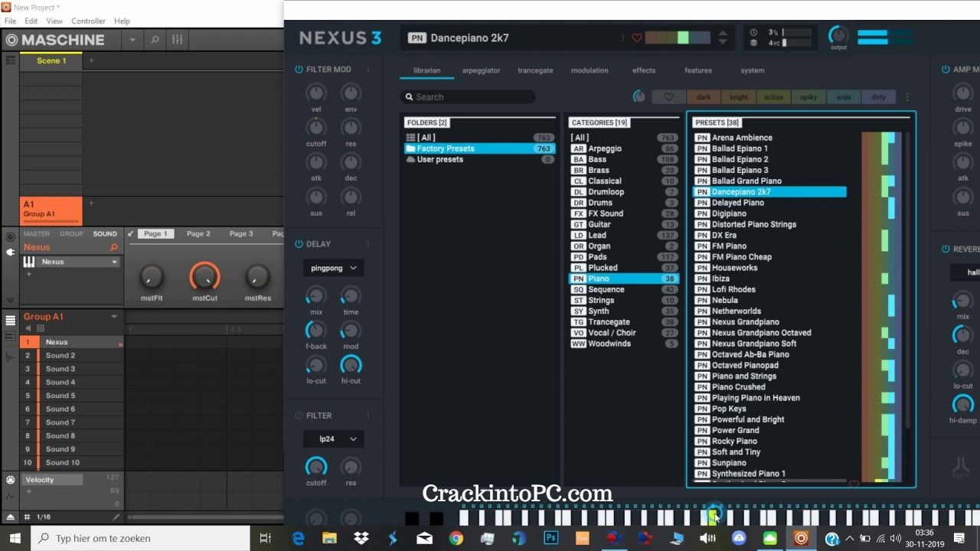Open the Maschine mixer view icon

pos(177,40)
